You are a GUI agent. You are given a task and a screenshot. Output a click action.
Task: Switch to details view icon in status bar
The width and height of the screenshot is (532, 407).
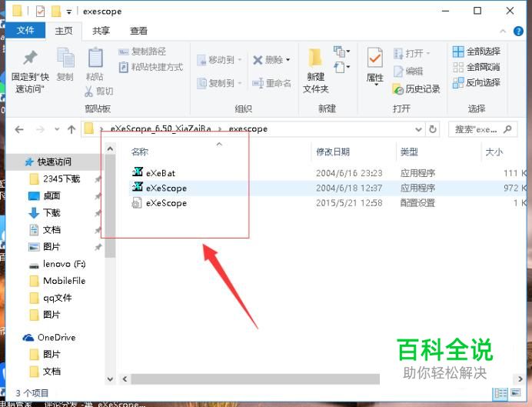click(x=500, y=393)
